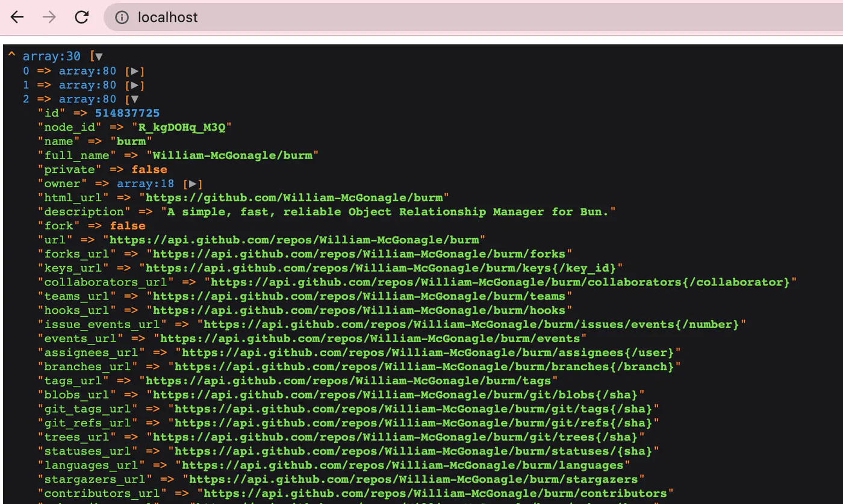
Task: Focus the localhost address bar
Action: click(473, 17)
